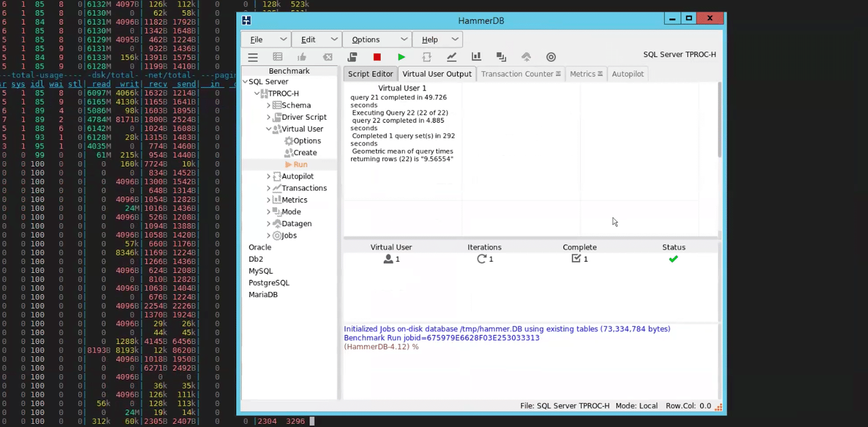Click the Benchmark Run jobid line

point(442,338)
